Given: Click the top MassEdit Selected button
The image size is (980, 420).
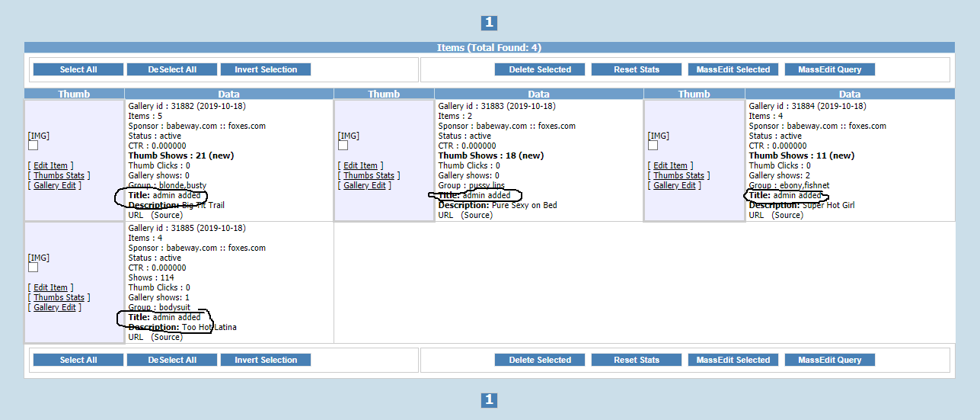Looking at the screenshot, I should click(x=733, y=69).
